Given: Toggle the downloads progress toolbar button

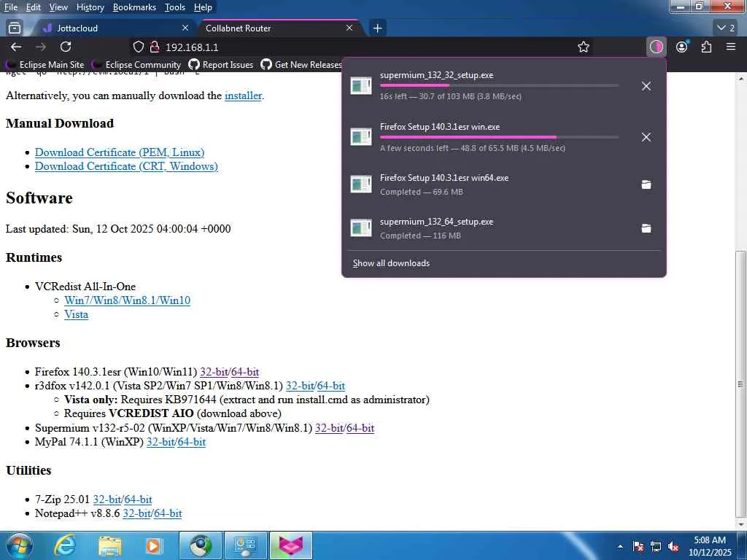Looking at the screenshot, I should (x=656, y=47).
